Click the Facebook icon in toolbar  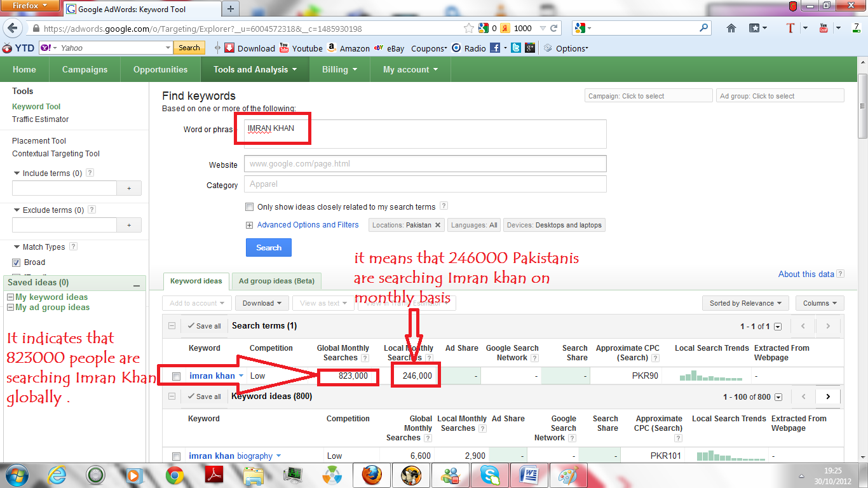(x=495, y=48)
